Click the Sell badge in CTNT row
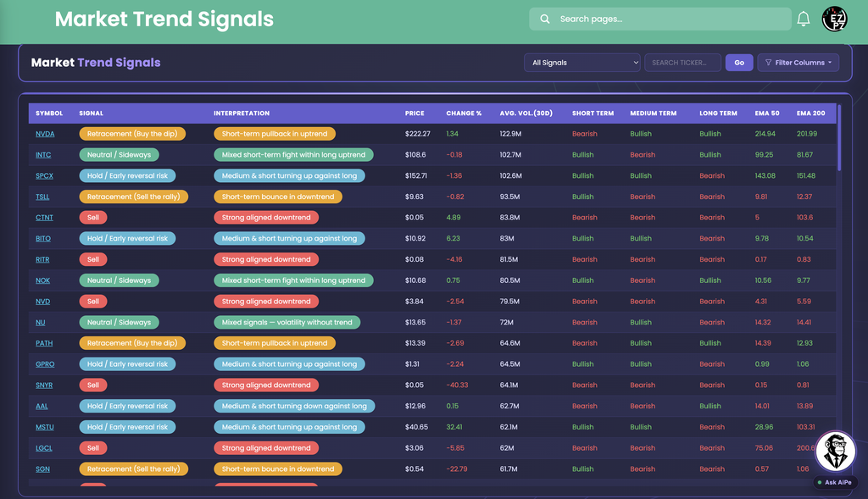Image resolution: width=868 pixels, height=499 pixels. click(x=93, y=218)
